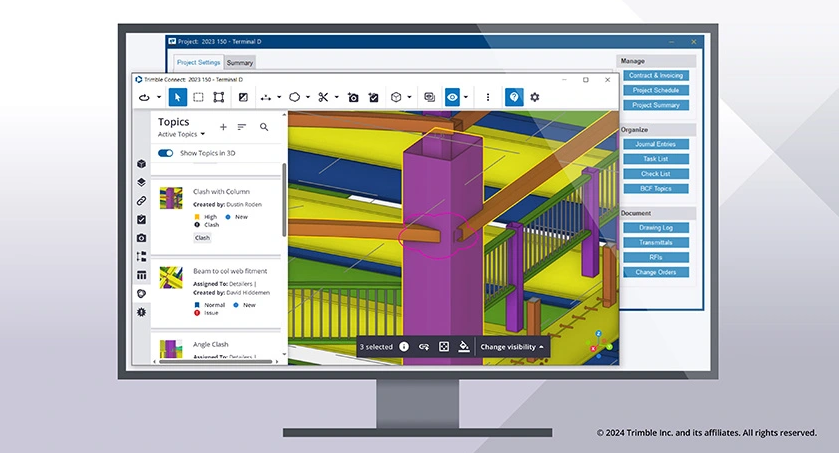This screenshot has height=453, width=839.
Task: Switch to Project Settings tab in Project window
Action: (199, 63)
